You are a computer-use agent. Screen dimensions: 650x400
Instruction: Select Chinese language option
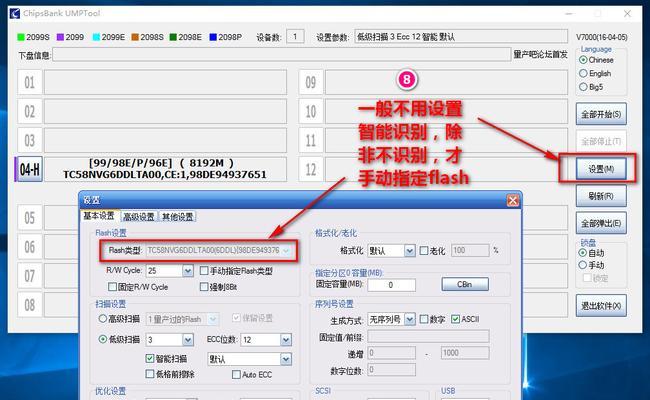coord(583,60)
